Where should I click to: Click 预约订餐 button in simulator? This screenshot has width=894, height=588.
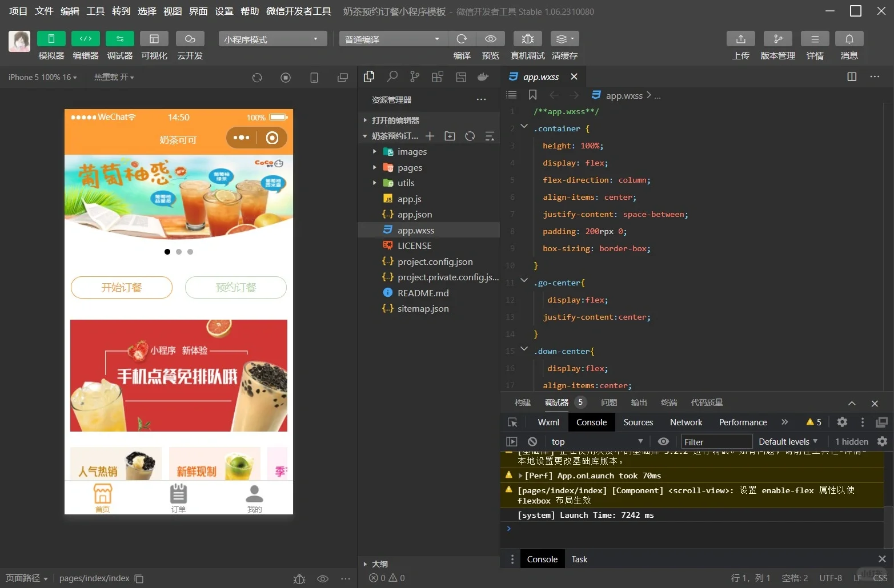pyautogui.click(x=236, y=288)
